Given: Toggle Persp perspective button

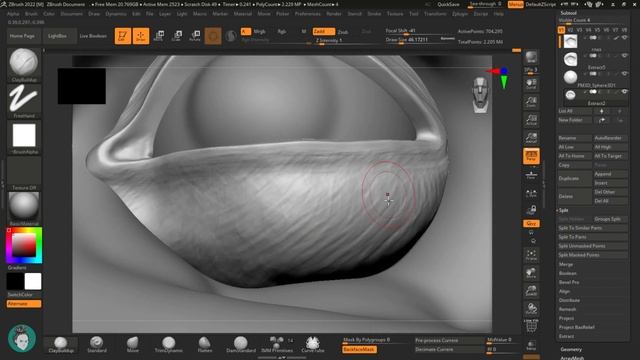Looking at the screenshot, I should (x=531, y=156).
